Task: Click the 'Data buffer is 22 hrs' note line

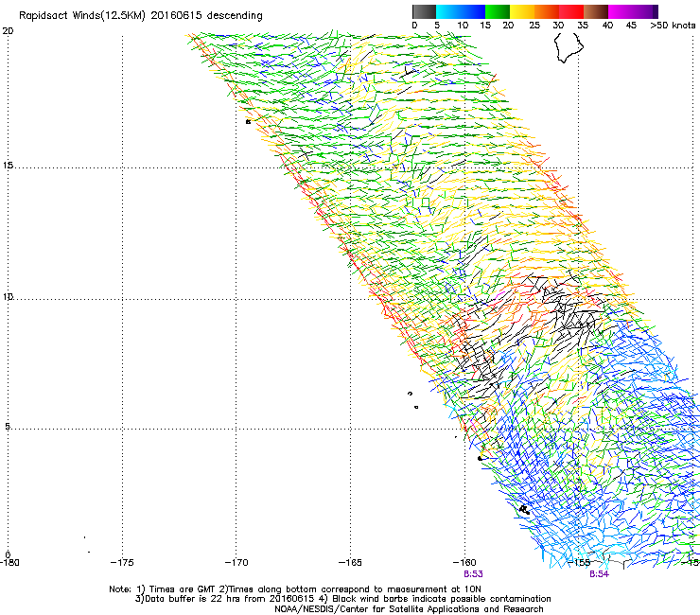Action: tap(343, 599)
